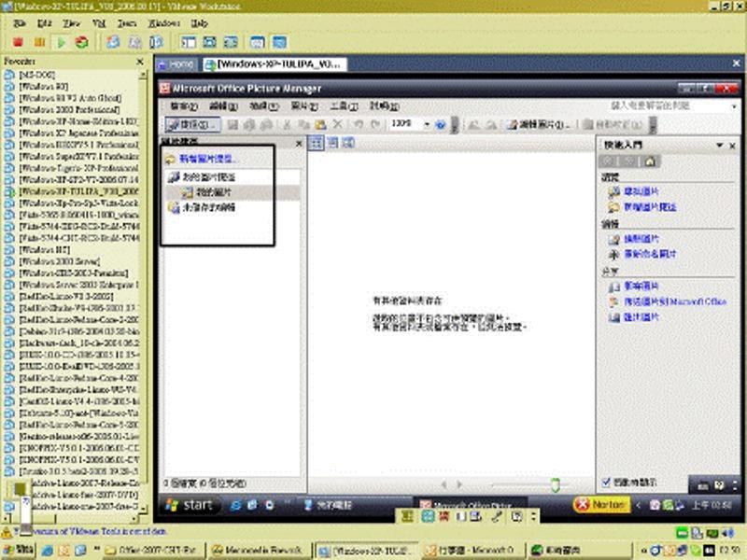Select thumbnail view in Picture Manager
The image size is (747, 560).
[x=316, y=143]
